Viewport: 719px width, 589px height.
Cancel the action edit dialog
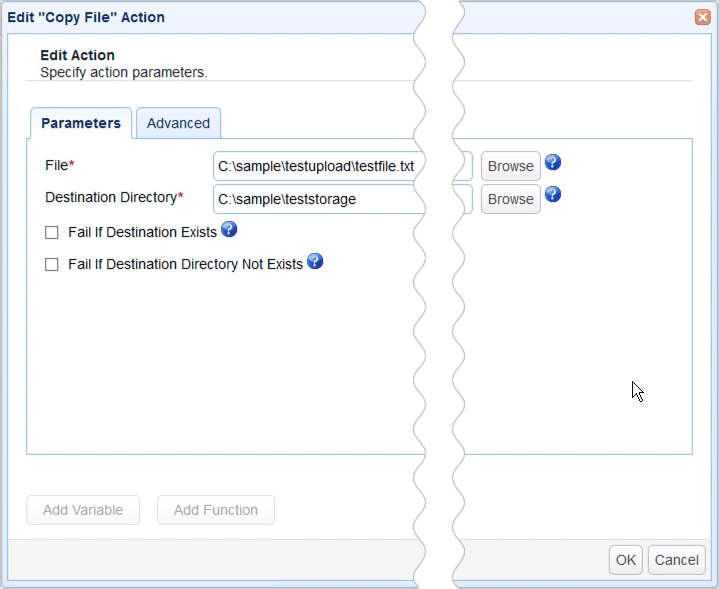677,560
